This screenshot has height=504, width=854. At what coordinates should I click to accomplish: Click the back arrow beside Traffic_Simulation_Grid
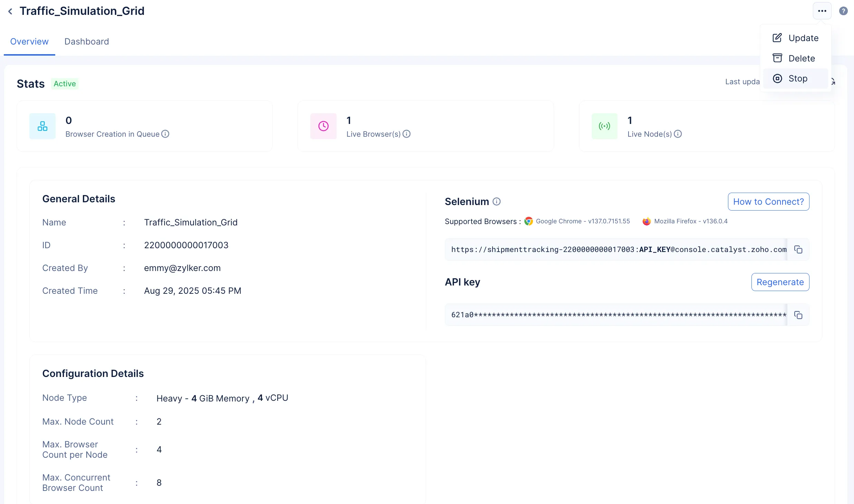tap(10, 11)
